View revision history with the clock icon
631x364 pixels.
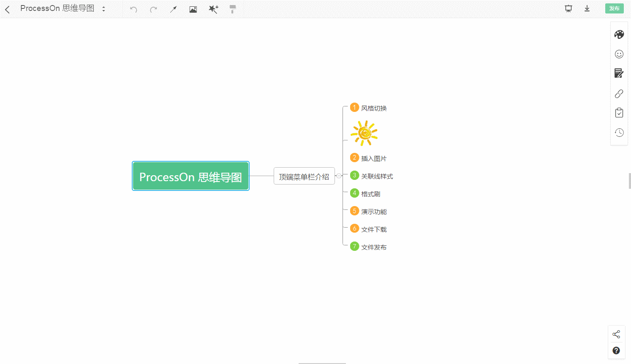click(x=619, y=132)
